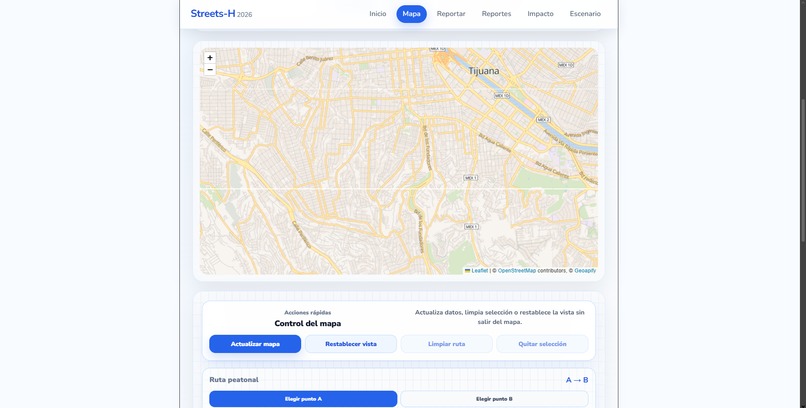Choose Elegir punto A
806x408 pixels.
303,399
